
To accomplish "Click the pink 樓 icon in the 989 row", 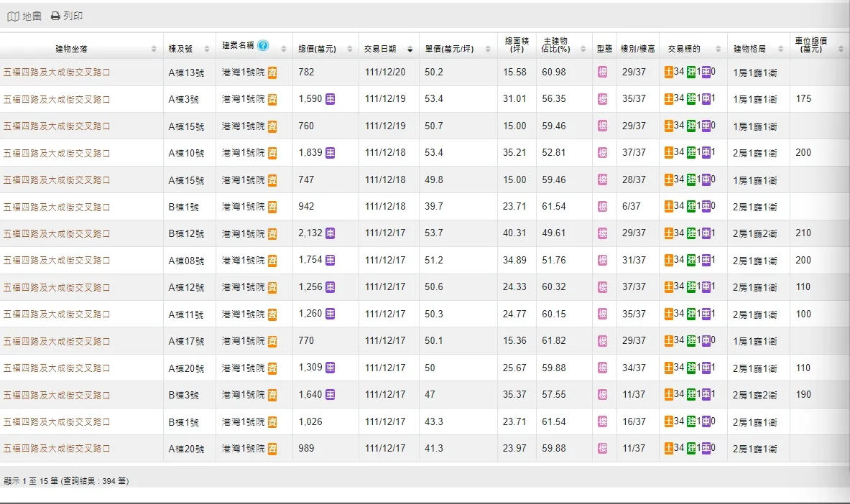I will 603,449.
